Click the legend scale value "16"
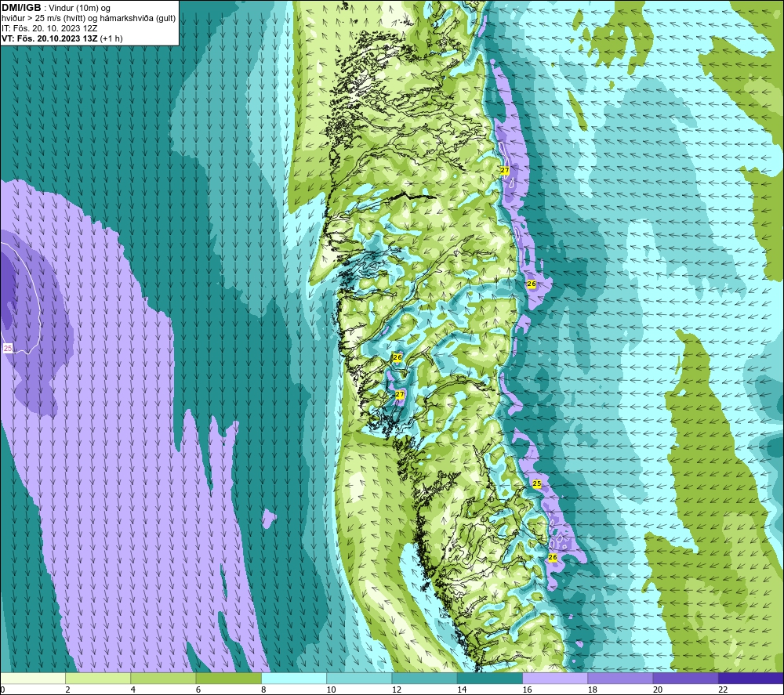Image resolution: width=784 pixels, height=695 pixels. 528,690
